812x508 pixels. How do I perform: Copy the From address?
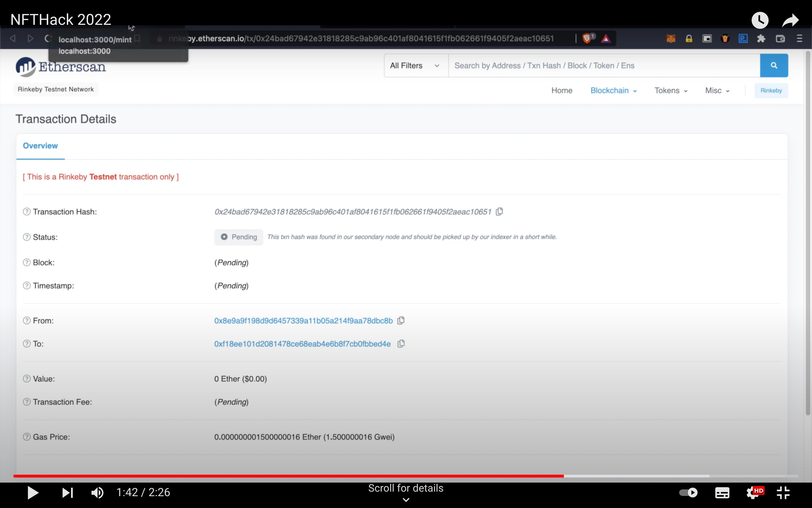401,321
